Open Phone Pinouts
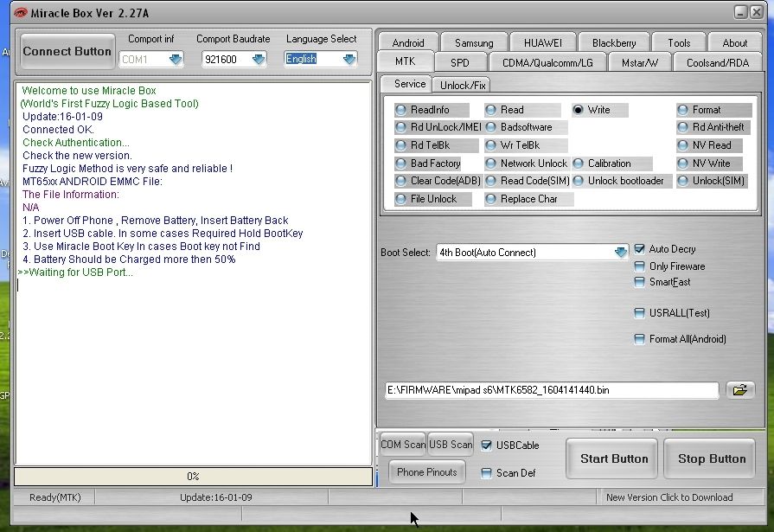 427,472
